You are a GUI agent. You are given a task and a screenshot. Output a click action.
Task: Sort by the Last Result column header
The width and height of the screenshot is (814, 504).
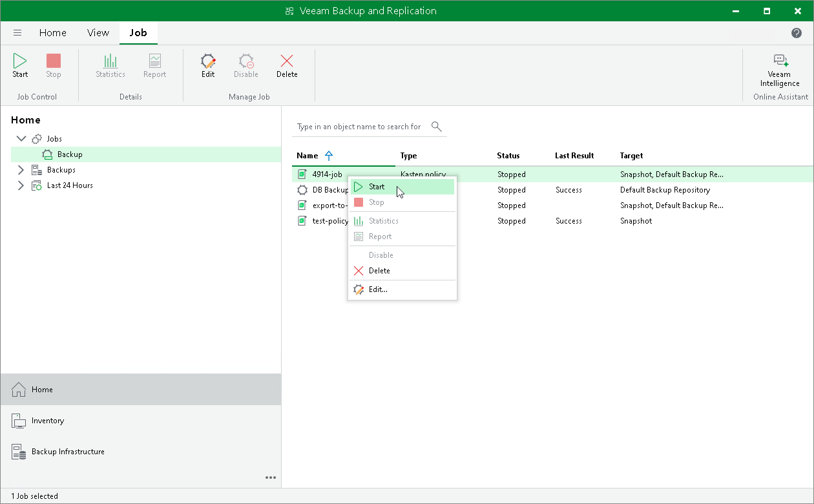pos(574,156)
